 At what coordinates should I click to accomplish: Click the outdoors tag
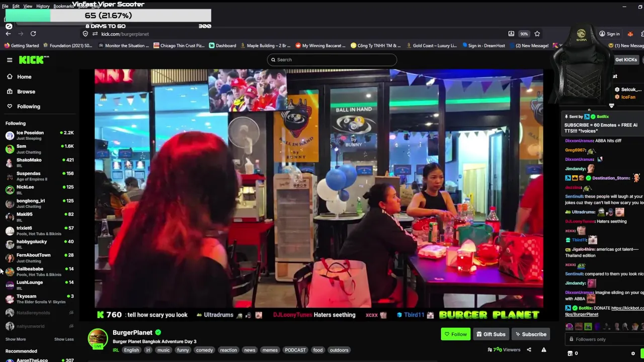click(x=339, y=350)
